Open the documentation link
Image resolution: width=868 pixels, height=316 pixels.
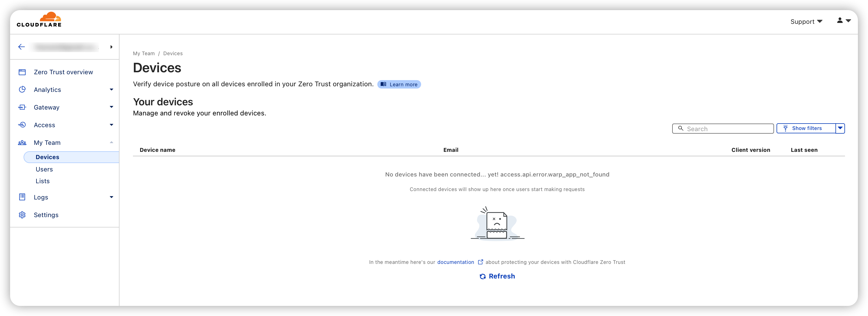point(456,262)
